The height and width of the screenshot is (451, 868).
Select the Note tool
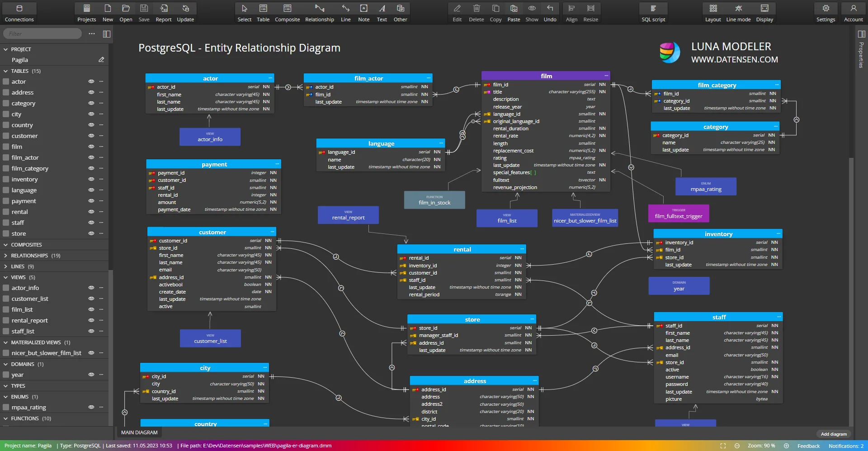[363, 11]
